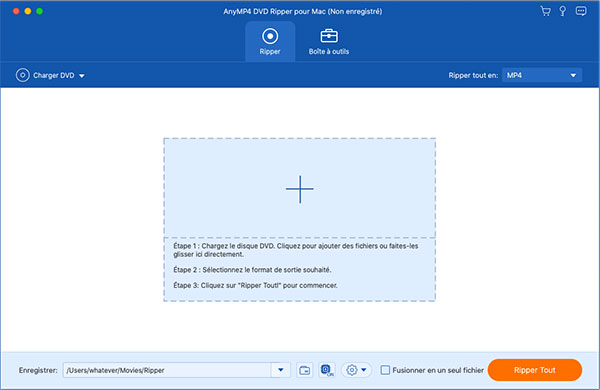Screen dimensions: 600x390
Task: Enable Fusionner en un seul fichier checkbox
Action: tap(385, 370)
